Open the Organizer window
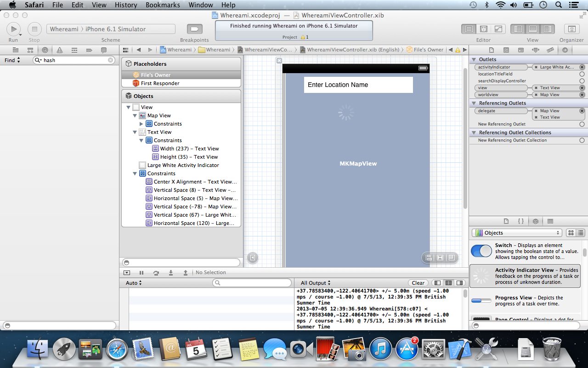Viewport: 588px width, 368px height. tap(571, 29)
